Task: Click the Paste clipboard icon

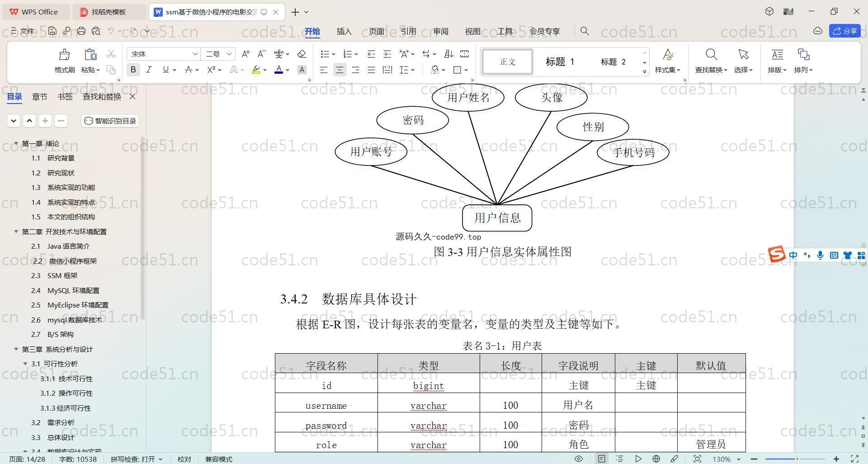Action: pos(90,54)
